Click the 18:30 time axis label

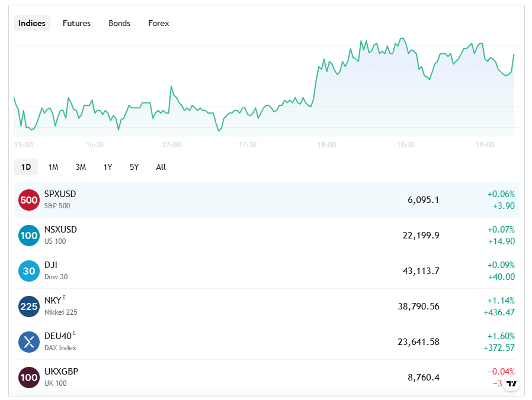406,145
